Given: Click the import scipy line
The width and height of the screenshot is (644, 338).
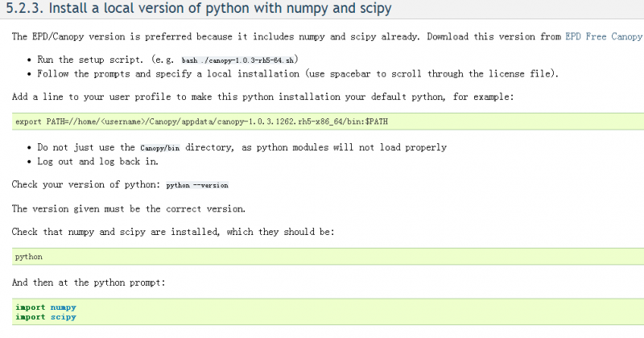Looking at the screenshot, I should [x=45, y=317].
